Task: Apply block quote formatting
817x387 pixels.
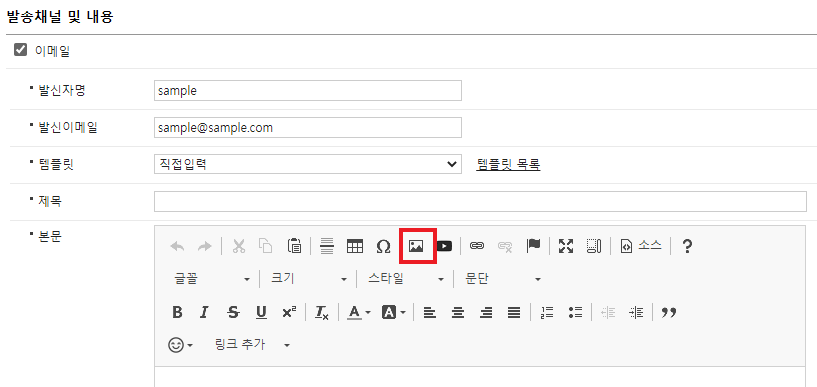Action: pos(669,313)
